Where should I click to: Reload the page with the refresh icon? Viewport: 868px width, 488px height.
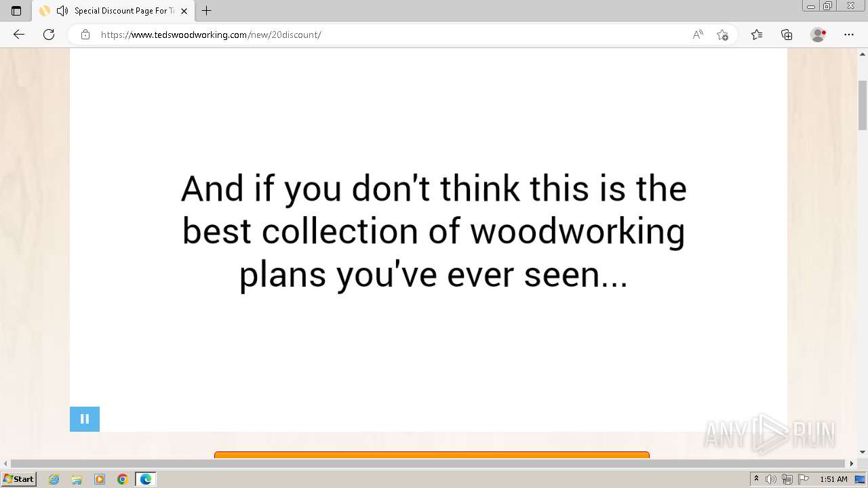49,35
